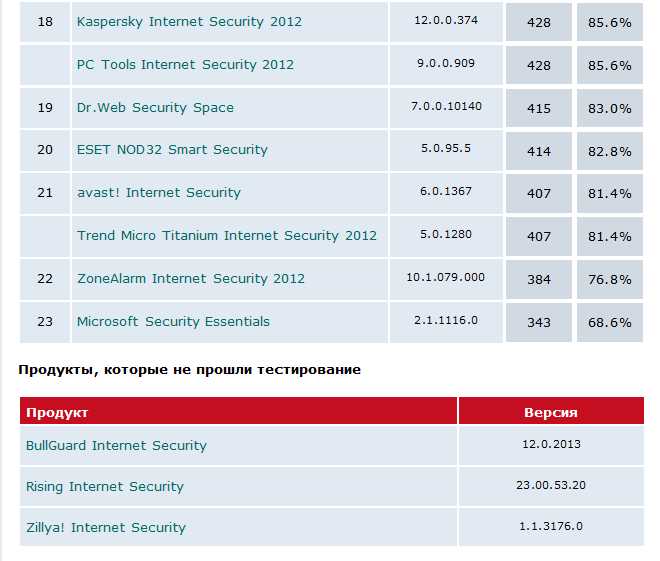Viewport: 660px width, 561px height.
Task: Open avast! Internet Security product link
Action: tap(159, 193)
